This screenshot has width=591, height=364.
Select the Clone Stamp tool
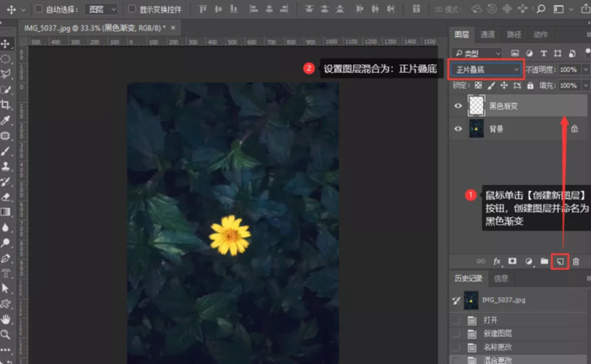(5, 166)
